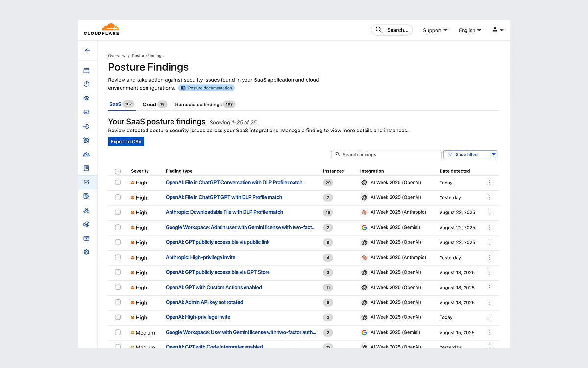This screenshot has height=368, width=588.
Task: Check the Google Workspace Admin user row
Action: 118,227
